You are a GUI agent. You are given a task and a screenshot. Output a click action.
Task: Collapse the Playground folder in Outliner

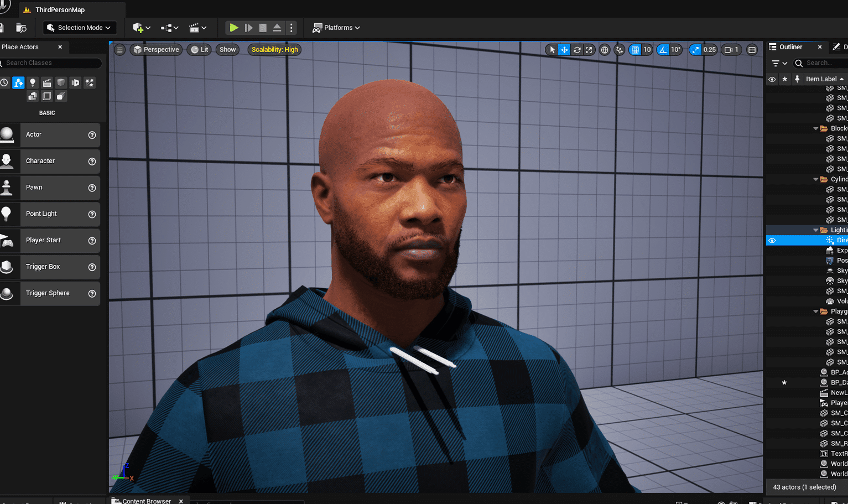point(816,311)
